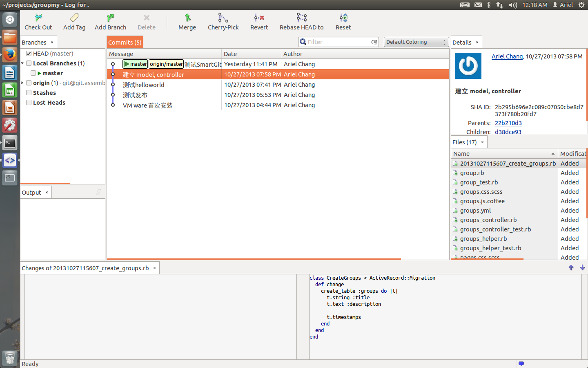Toggle the master branch checkbox

click(33, 73)
